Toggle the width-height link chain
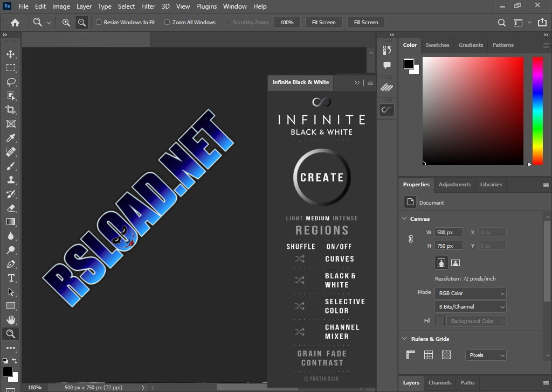Viewport: 552px width, 392px height. [410, 239]
